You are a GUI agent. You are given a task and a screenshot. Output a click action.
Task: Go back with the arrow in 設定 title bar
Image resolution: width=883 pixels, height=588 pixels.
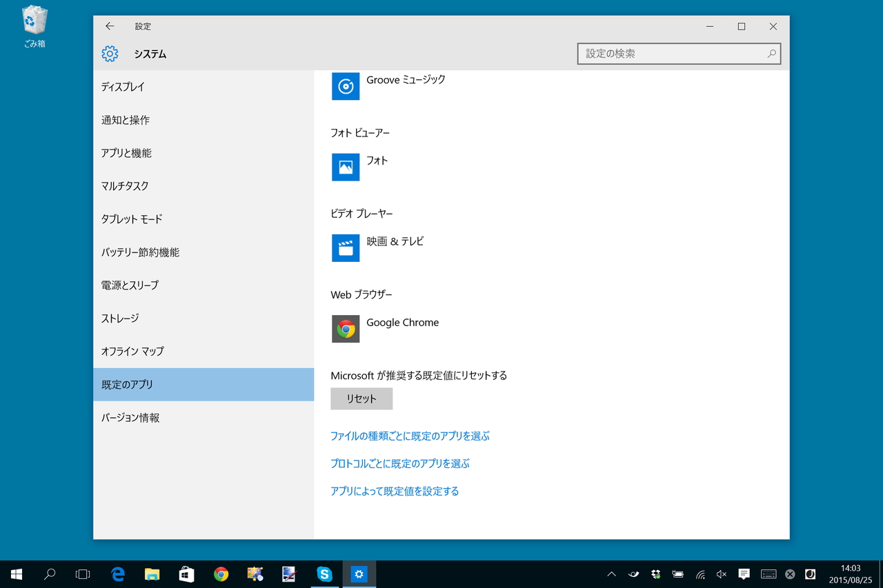pos(110,26)
